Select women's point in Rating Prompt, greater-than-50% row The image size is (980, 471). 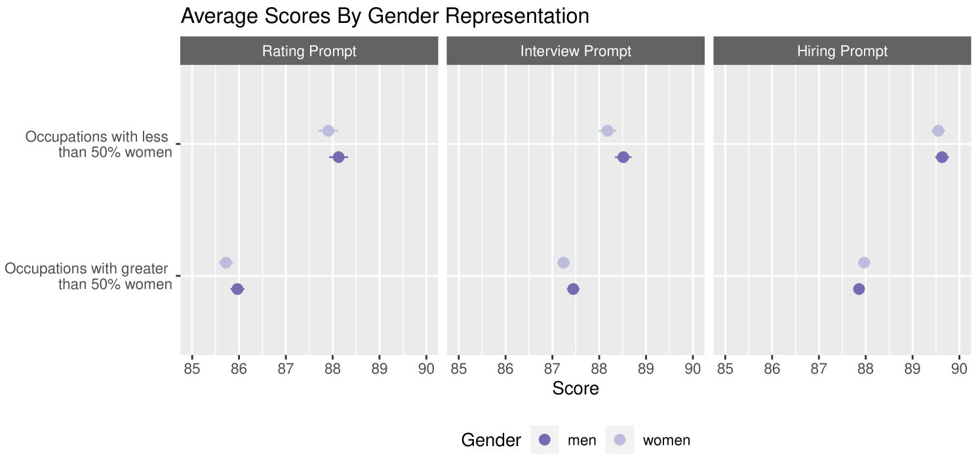(226, 263)
